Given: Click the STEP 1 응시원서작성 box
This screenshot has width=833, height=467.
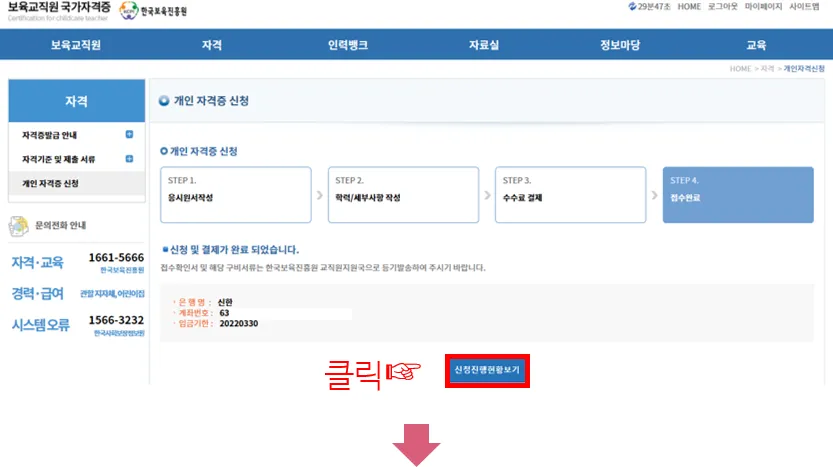Looking at the screenshot, I should pyautogui.click(x=236, y=195).
